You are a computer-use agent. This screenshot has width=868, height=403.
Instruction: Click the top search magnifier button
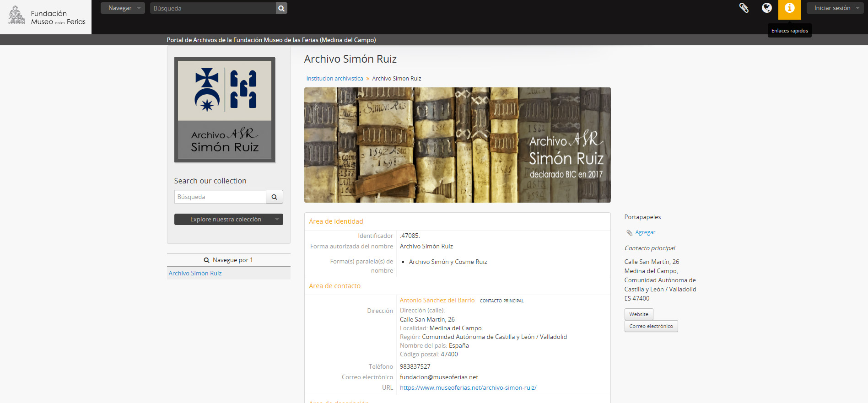point(281,8)
